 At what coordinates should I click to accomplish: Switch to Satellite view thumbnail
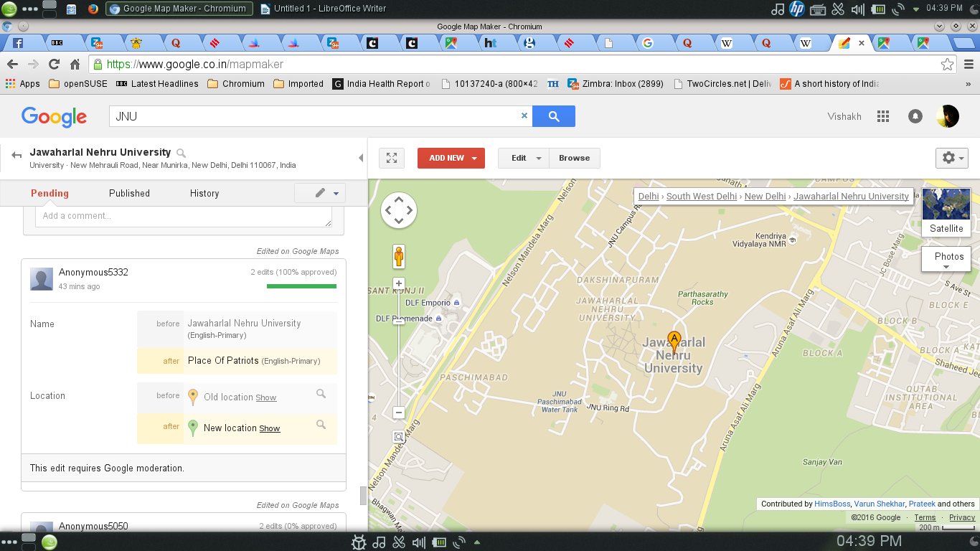point(946,212)
